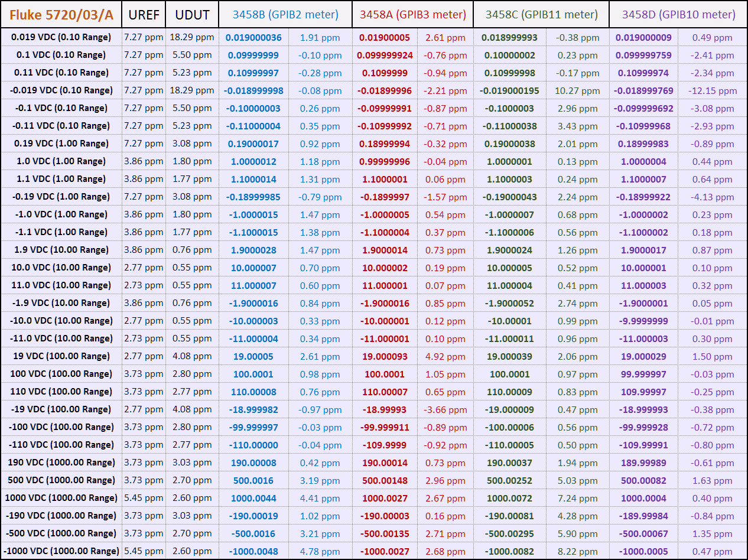
Task: Click the 5.03 ppm deviation cell
Action: point(577,481)
